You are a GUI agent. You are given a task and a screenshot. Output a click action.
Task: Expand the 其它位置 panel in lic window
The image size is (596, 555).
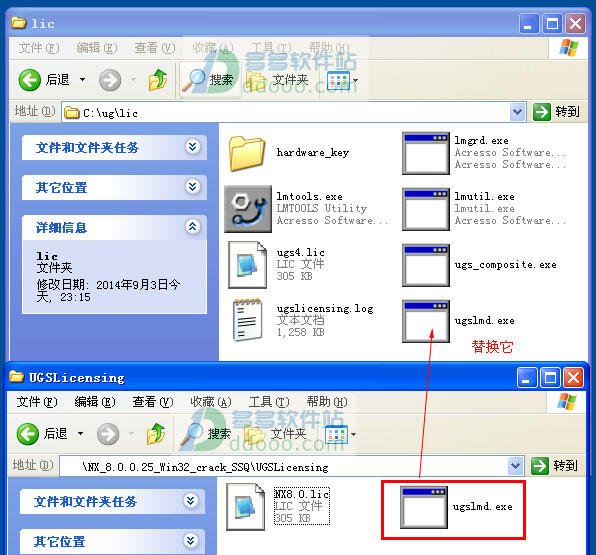193,186
